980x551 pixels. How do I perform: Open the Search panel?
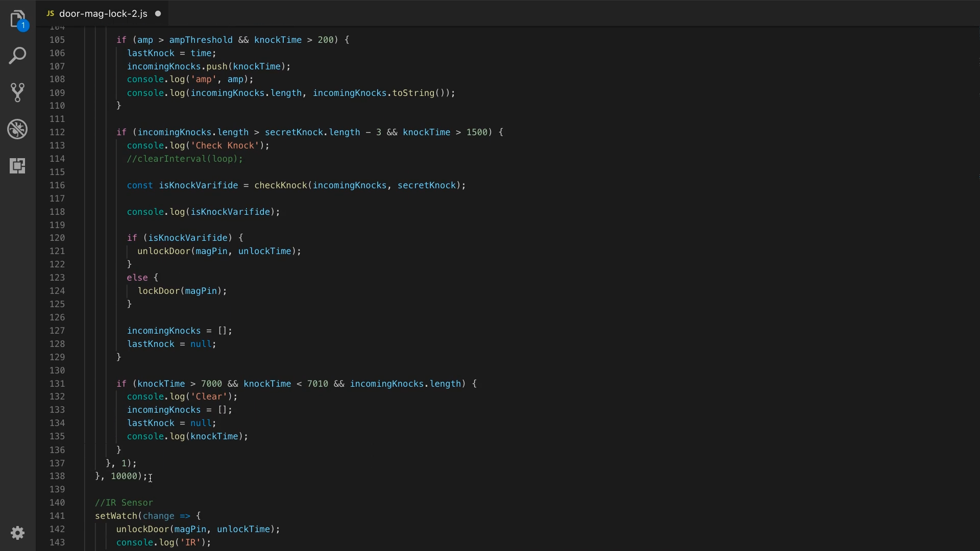click(x=17, y=56)
